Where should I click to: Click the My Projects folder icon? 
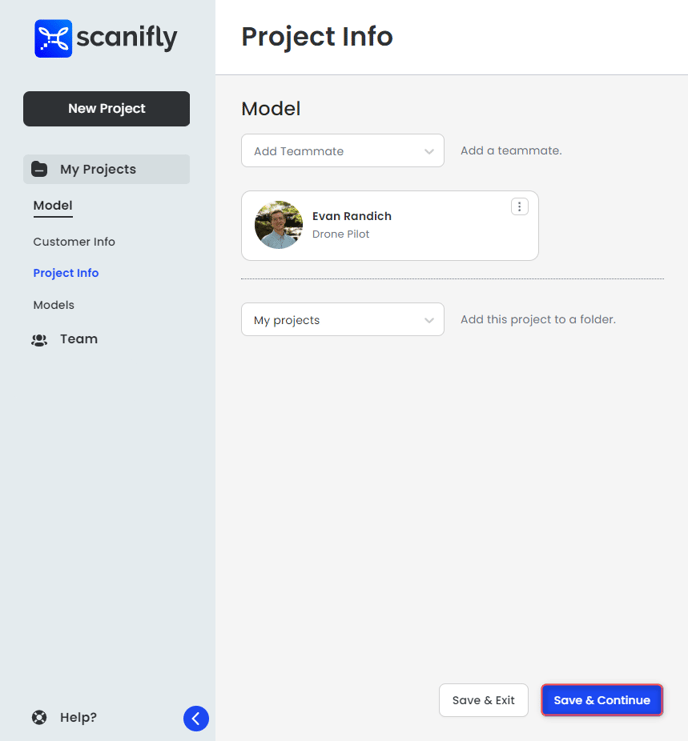coord(39,169)
